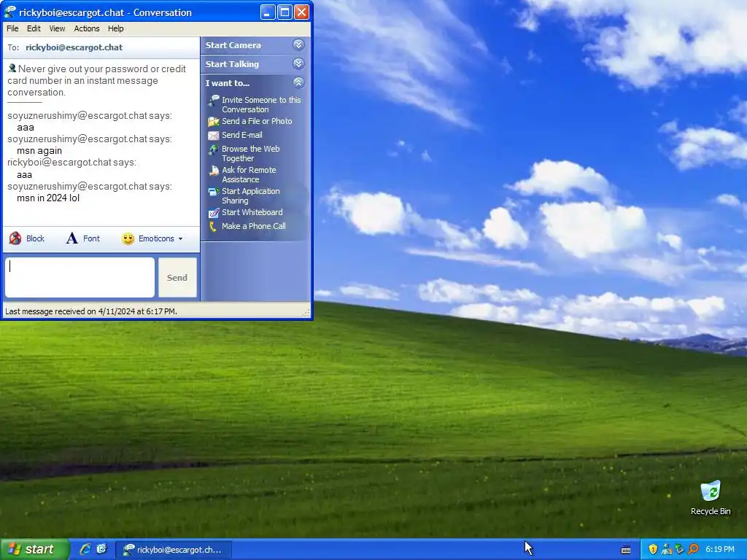Click the taskbar clock showing 6:19 PM
747x560 pixels.
(720, 549)
